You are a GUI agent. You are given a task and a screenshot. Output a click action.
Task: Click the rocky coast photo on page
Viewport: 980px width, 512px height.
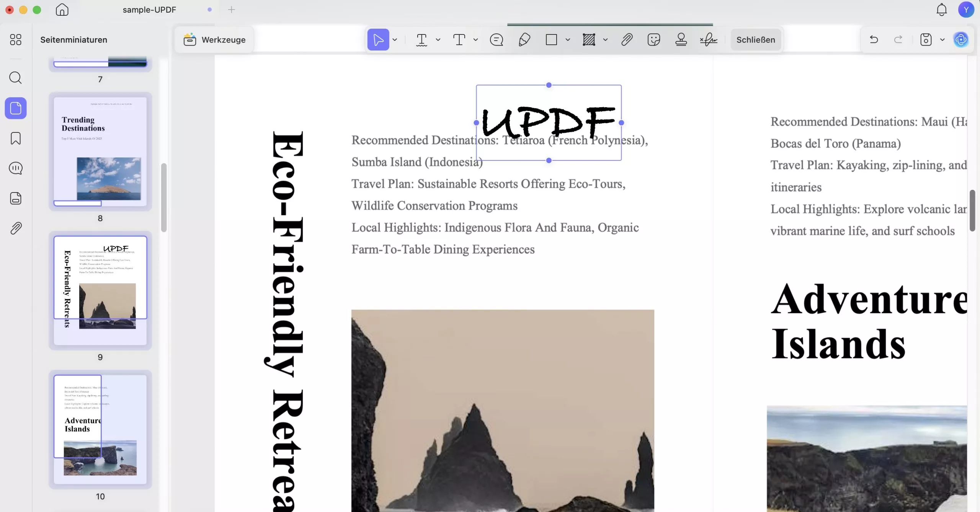503,411
